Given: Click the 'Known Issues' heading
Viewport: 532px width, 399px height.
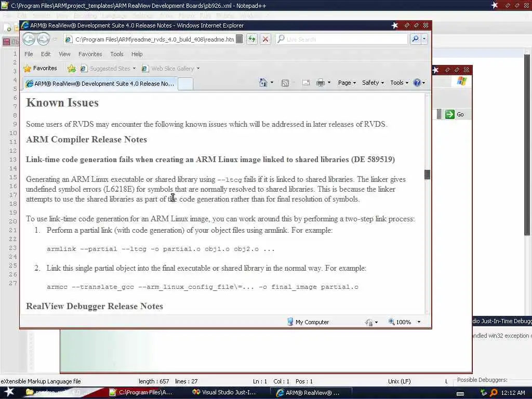Looking at the screenshot, I should (62, 103).
